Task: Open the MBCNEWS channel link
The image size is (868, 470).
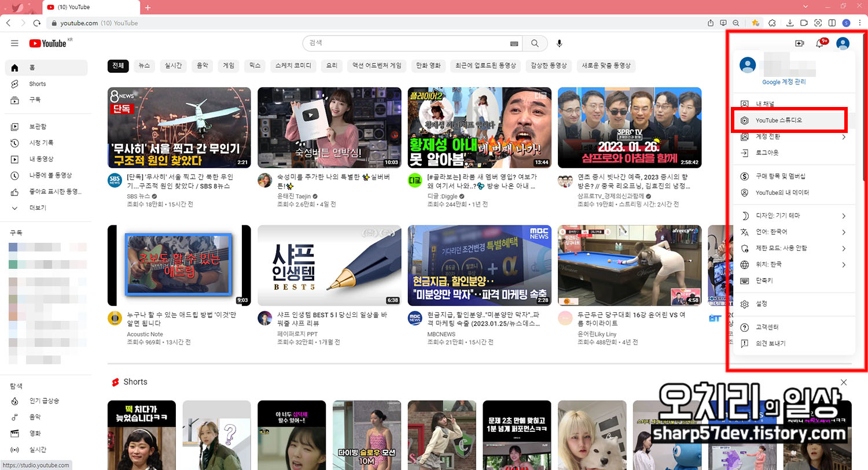Action: point(442,334)
